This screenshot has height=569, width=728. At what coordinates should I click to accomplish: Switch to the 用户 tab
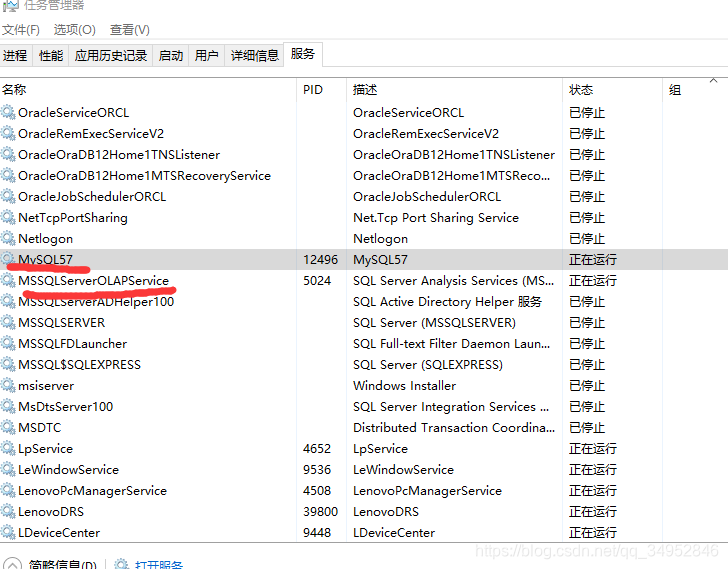click(x=207, y=56)
